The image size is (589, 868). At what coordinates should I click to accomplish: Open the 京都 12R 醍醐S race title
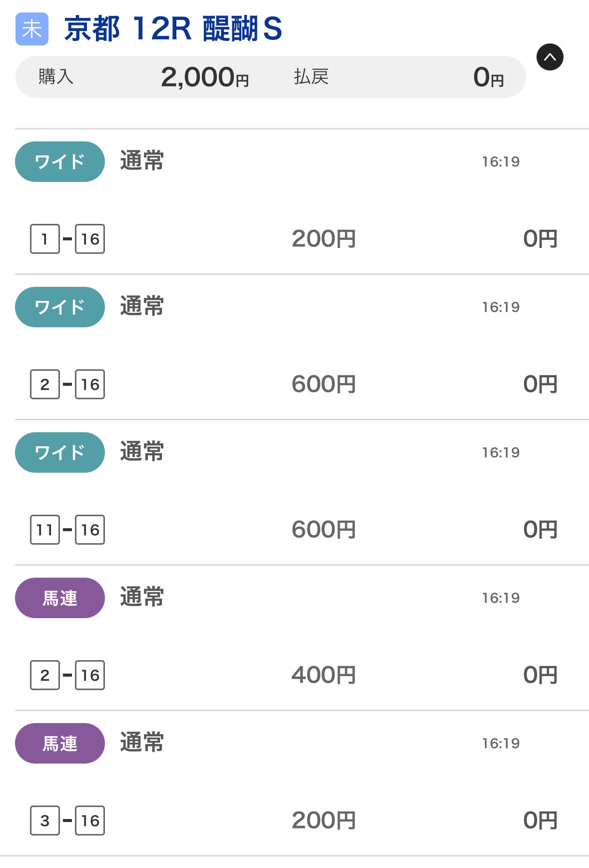tap(173, 29)
